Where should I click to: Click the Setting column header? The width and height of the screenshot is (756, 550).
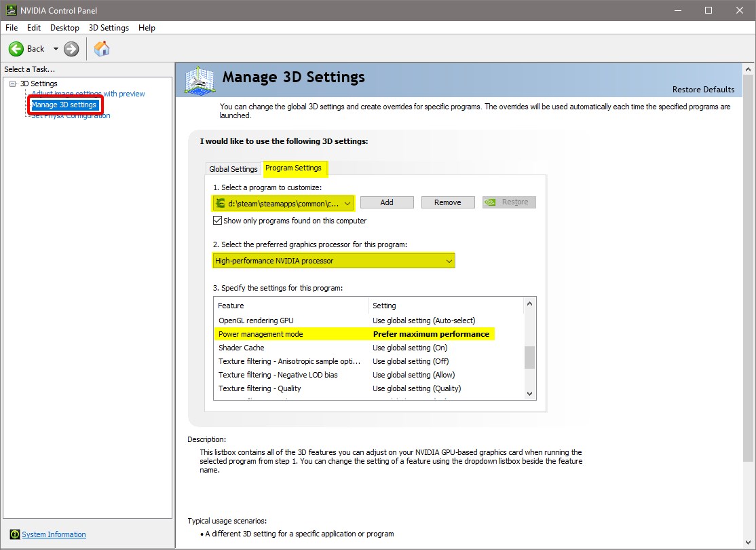click(446, 306)
